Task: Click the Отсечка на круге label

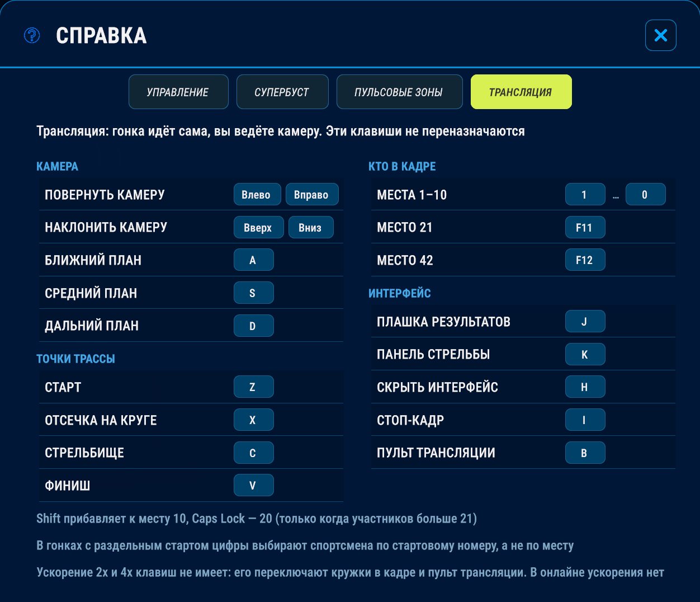Action: coord(101,420)
